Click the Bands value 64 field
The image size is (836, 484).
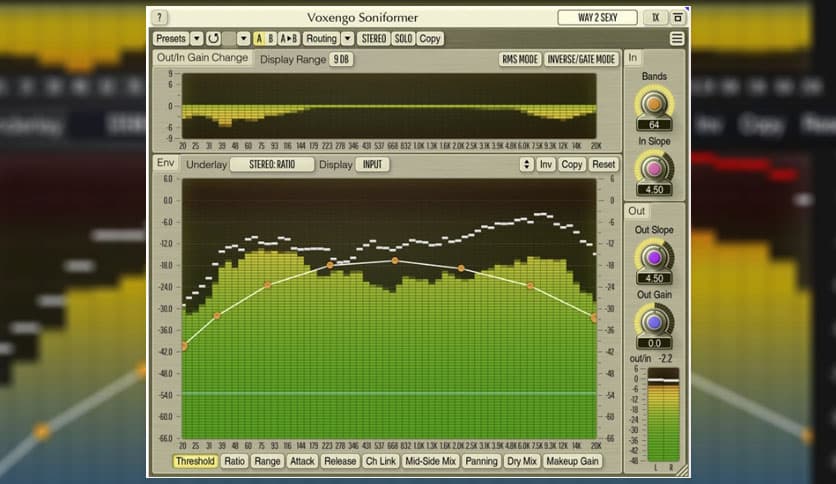654,125
